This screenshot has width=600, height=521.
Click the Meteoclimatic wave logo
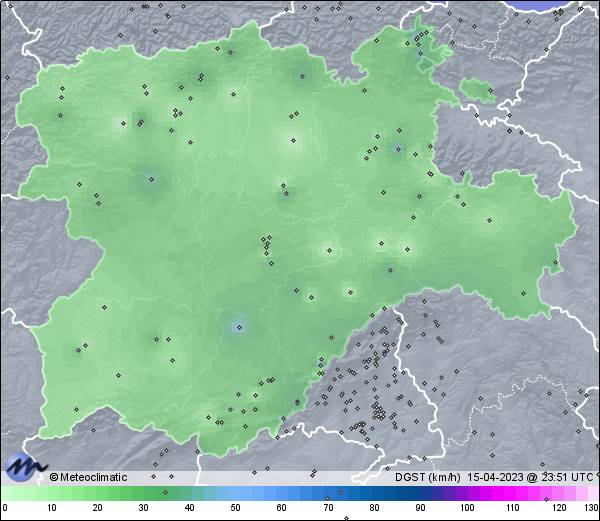point(26,467)
